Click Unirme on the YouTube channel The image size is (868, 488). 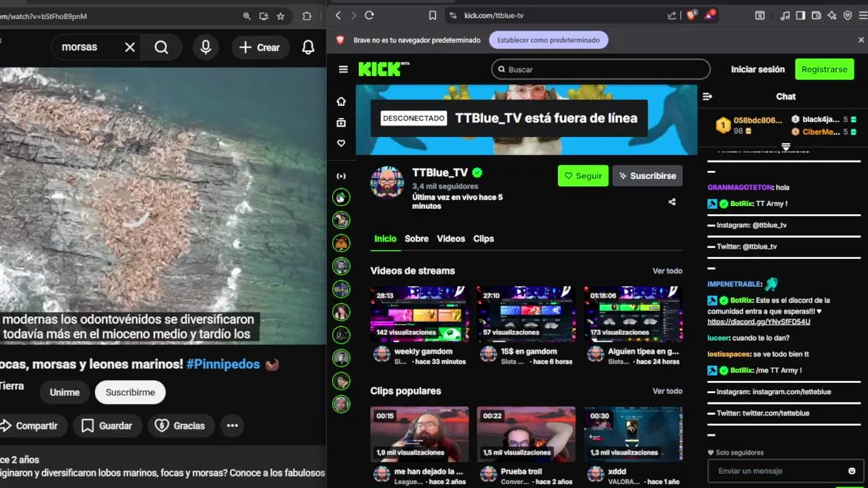click(x=64, y=392)
